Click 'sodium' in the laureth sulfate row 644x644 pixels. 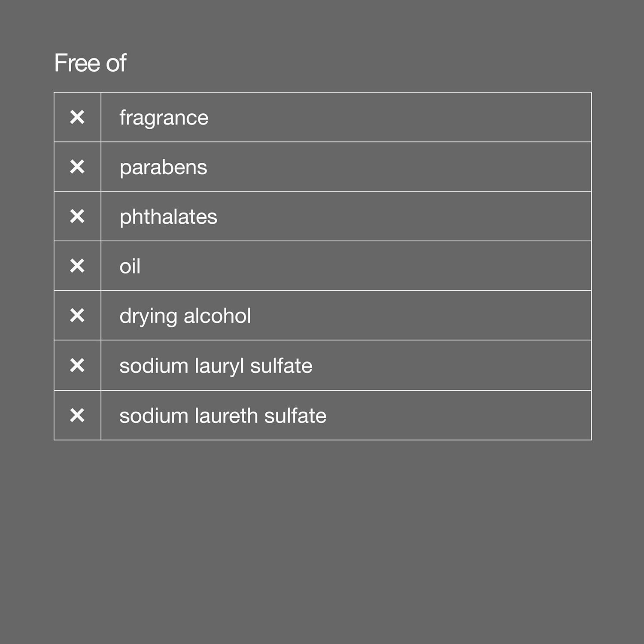click(154, 416)
